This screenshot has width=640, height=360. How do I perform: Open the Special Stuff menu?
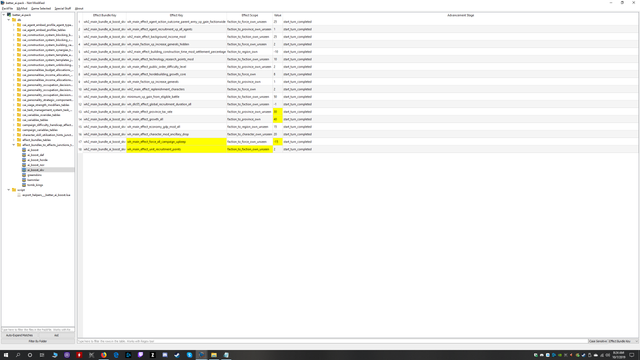click(x=62, y=9)
